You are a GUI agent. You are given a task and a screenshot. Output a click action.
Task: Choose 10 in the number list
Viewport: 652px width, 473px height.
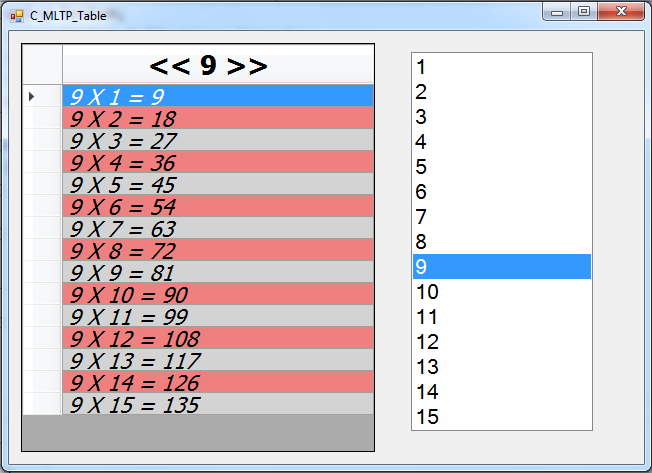point(502,291)
